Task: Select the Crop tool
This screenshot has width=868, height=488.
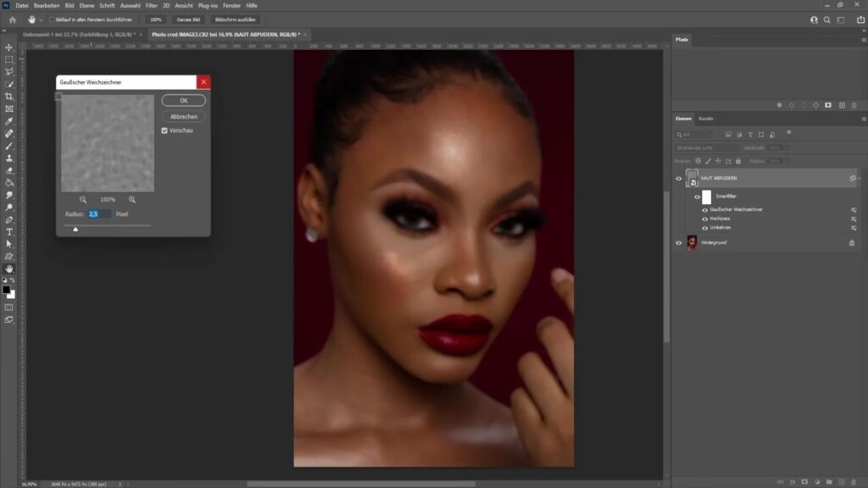Action: coord(9,97)
